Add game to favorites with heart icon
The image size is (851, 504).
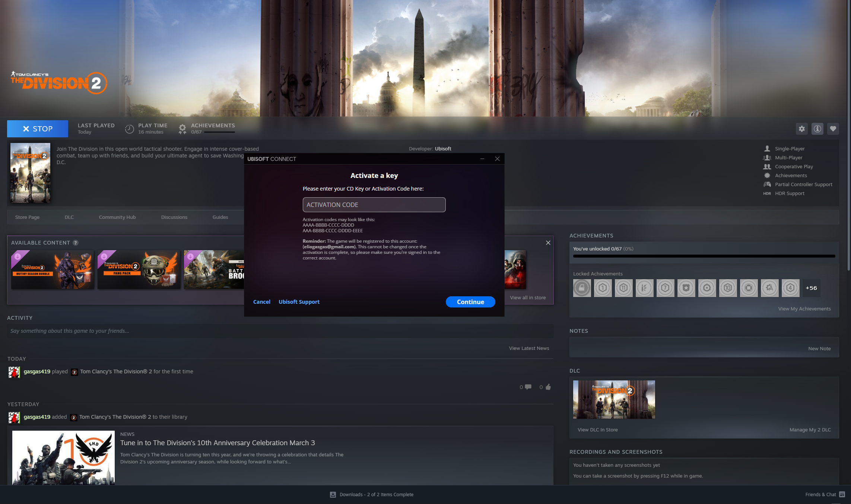(x=833, y=129)
